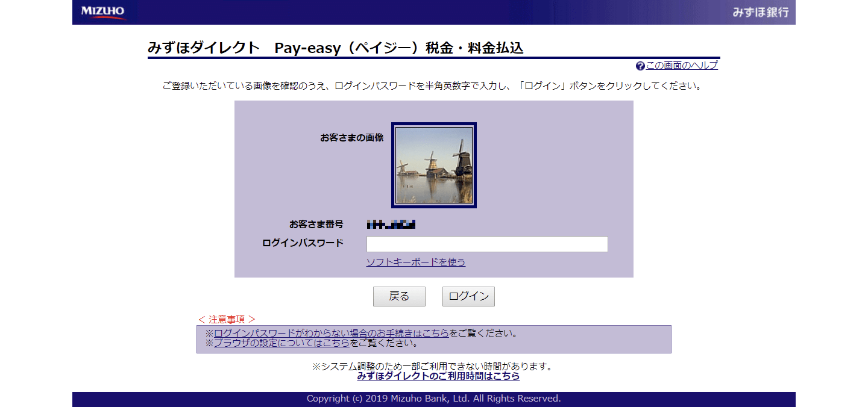Open the forgotten login password procedure link
This screenshot has width=868, height=407.
click(332, 333)
